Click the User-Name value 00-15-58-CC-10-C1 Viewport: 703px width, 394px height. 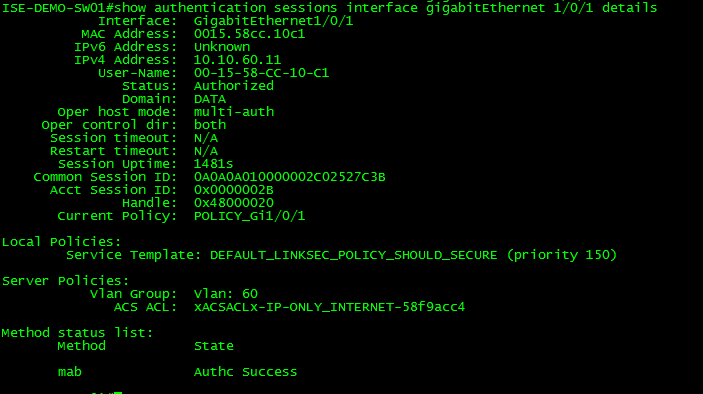[261, 73]
